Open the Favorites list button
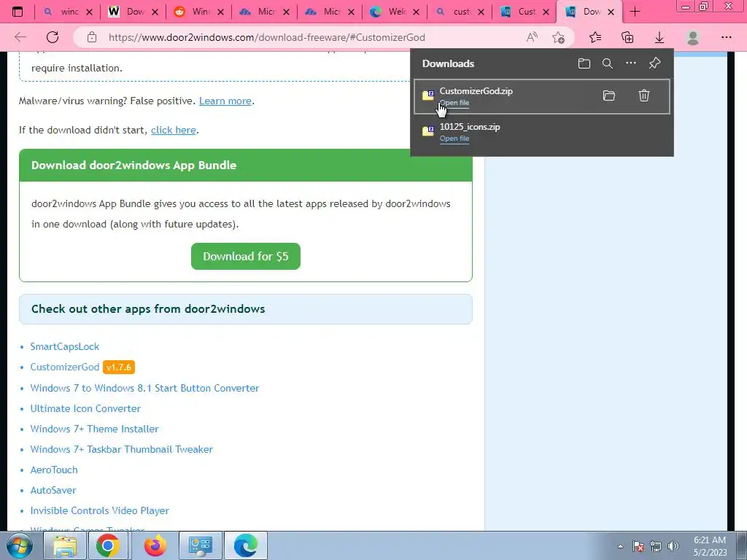Screen dimensions: 747x560 click(595, 37)
